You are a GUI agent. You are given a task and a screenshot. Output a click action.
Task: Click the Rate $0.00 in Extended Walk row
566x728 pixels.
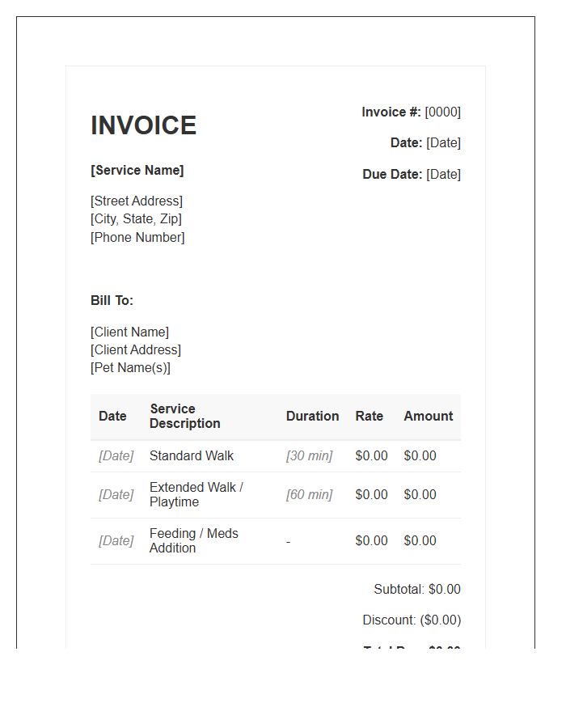tap(372, 494)
